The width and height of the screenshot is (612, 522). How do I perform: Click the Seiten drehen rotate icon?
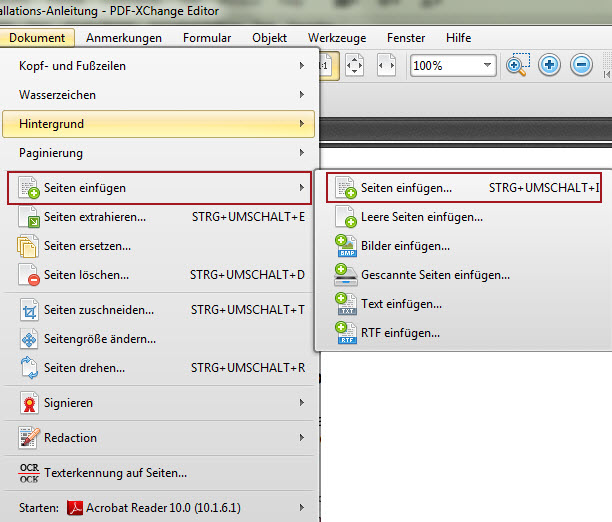tap(29, 368)
